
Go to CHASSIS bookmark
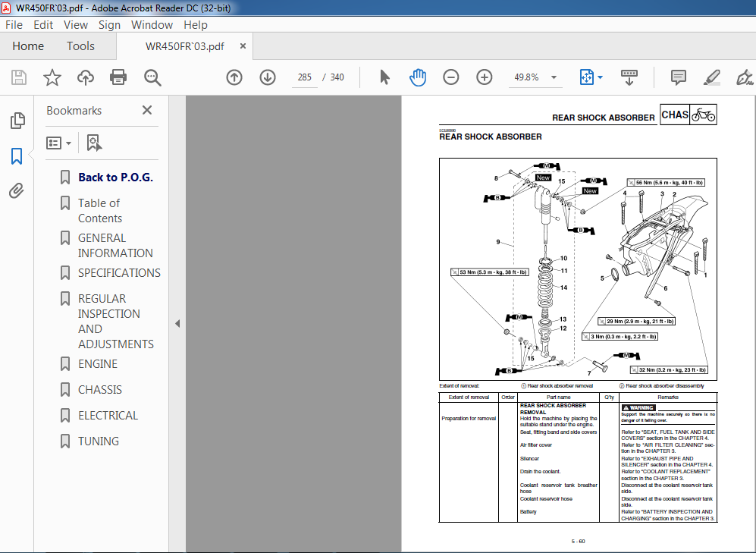tap(100, 390)
